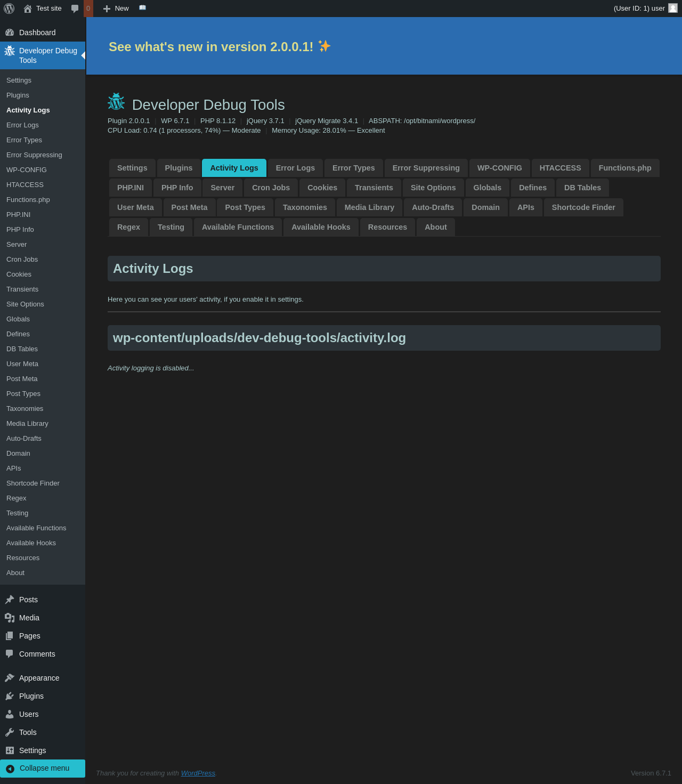Select the Shortcode Finder tab

(583, 207)
